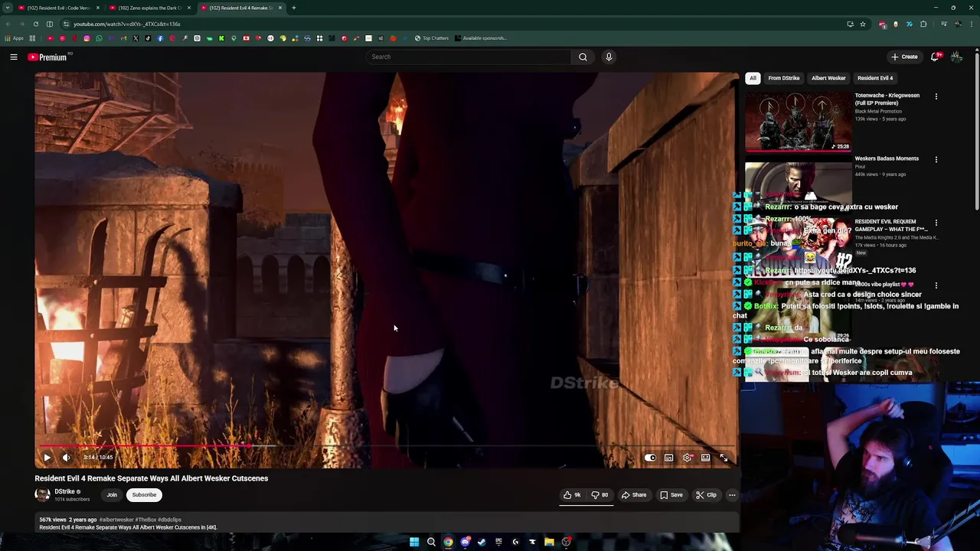Viewport: 980px width, 551px height.
Task: Toggle subtitles in the player
Action: click(668, 458)
